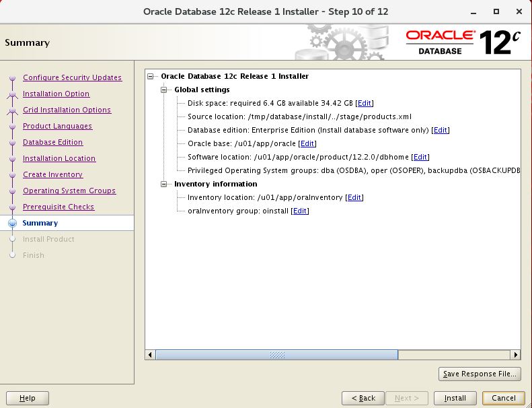The height and width of the screenshot is (408, 532).
Task: Click the horizontal scrollbar left arrow
Action: point(150,355)
